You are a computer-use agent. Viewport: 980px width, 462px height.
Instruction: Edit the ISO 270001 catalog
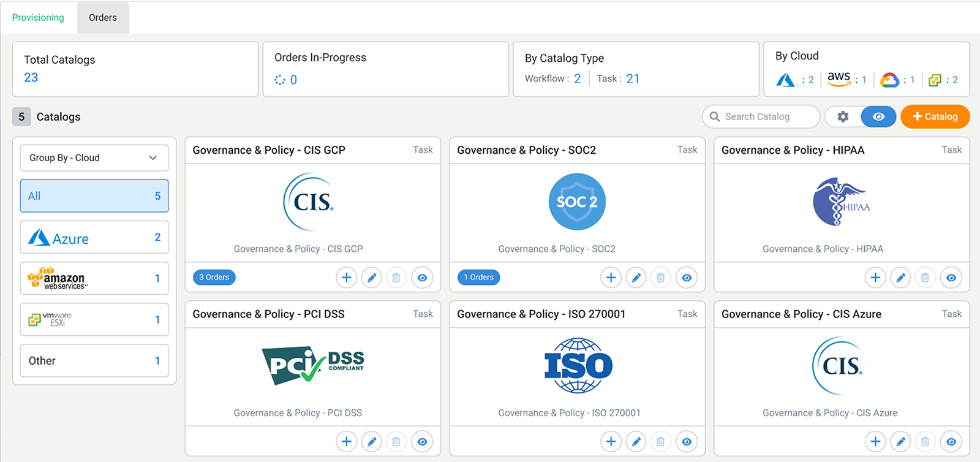click(x=636, y=441)
